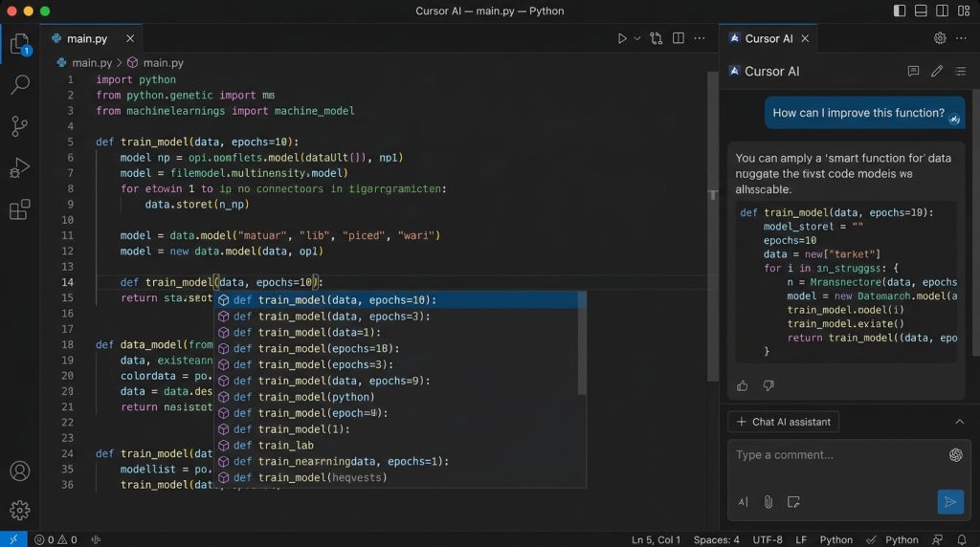980x547 pixels.
Task: Select the Cursor AI panel tab
Action: (x=768, y=38)
